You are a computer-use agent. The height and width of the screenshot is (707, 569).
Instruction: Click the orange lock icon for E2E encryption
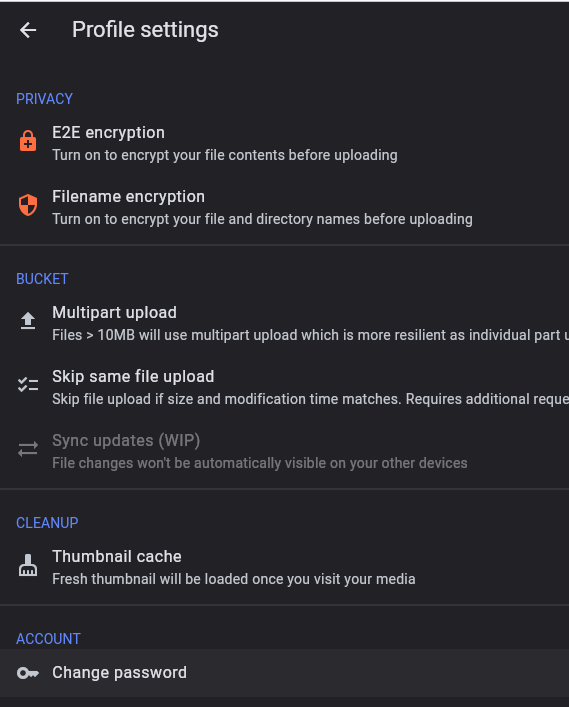(28, 141)
